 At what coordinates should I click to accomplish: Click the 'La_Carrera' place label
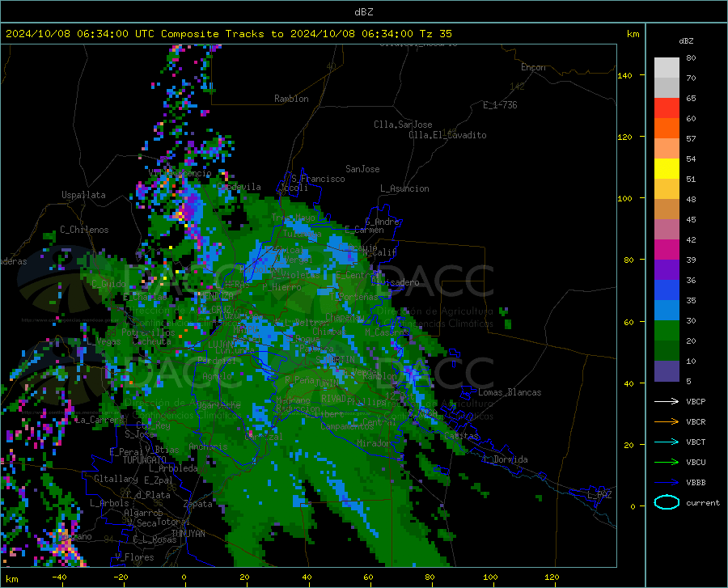(99, 420)
